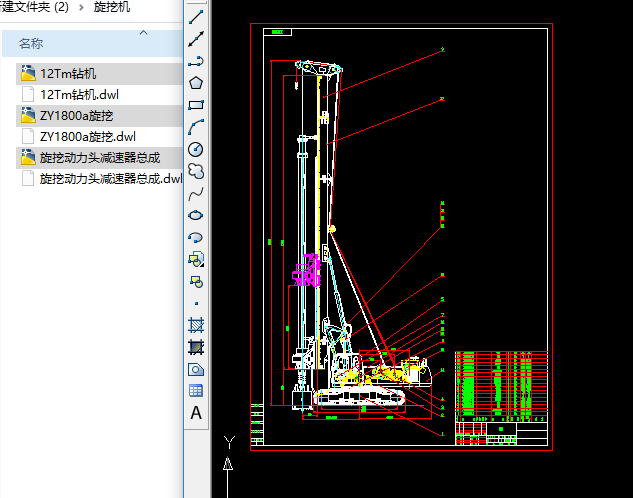633x498 pixels.
Task: Select the Ellipse tool
Action: tap(196, 215)
